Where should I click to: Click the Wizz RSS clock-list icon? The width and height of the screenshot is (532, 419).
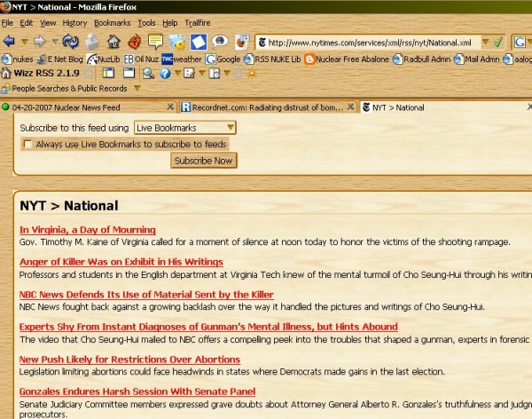(x=214, y=73)
